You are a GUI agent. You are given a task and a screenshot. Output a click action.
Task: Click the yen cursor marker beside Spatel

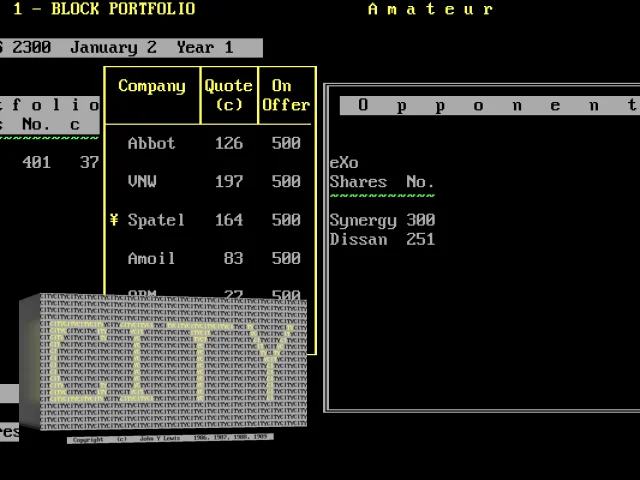[114, 220]
